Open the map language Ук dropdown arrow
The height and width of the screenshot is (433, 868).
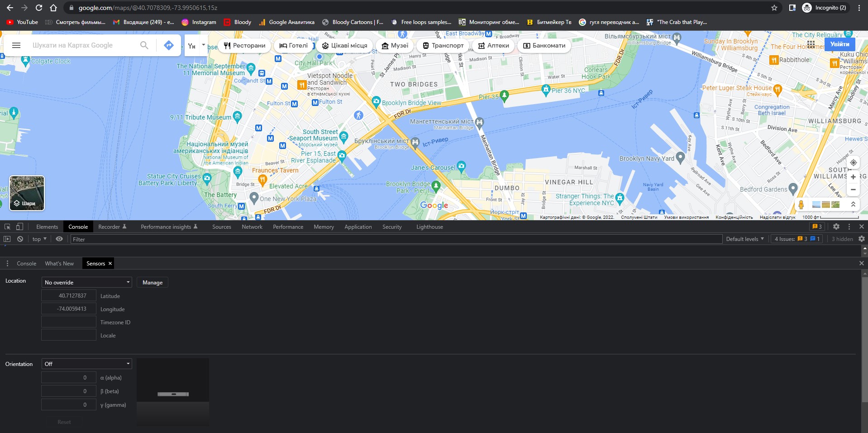(x=203, y=45)
